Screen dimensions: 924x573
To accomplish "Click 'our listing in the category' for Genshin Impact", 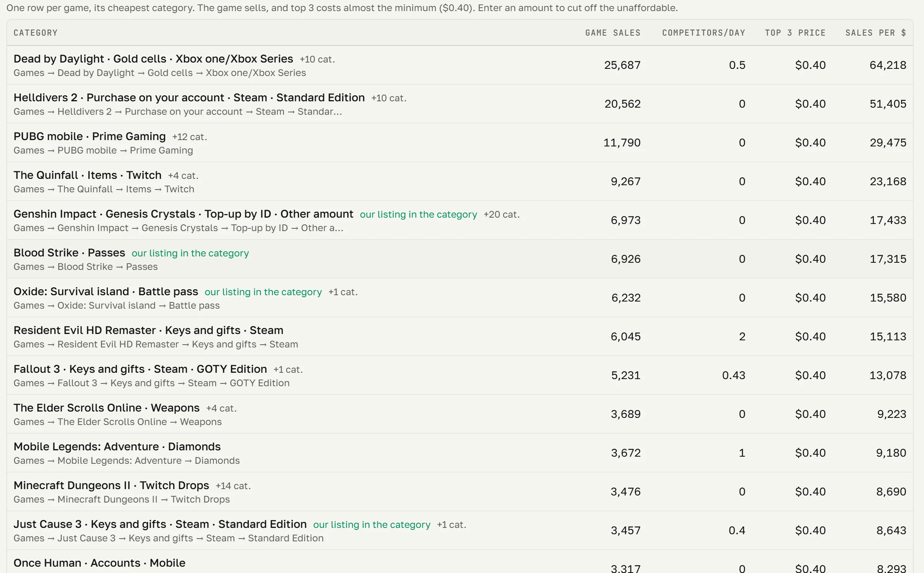I will [418, 214].
